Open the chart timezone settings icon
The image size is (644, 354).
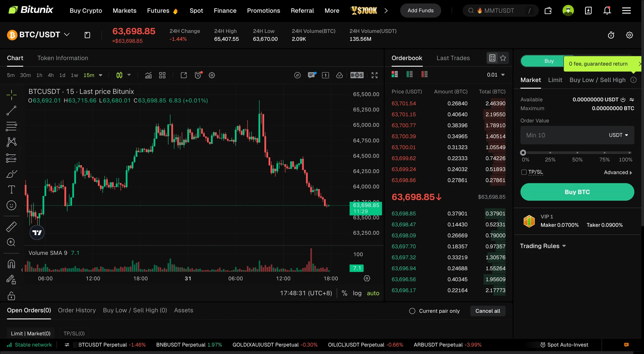367,278
